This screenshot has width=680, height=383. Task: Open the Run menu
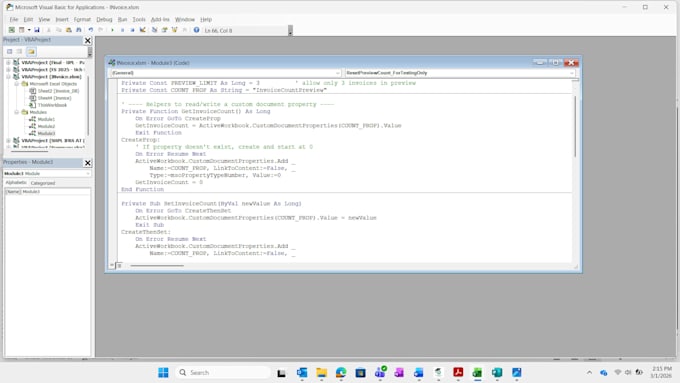pyautogui.click(x=122, y=20)
